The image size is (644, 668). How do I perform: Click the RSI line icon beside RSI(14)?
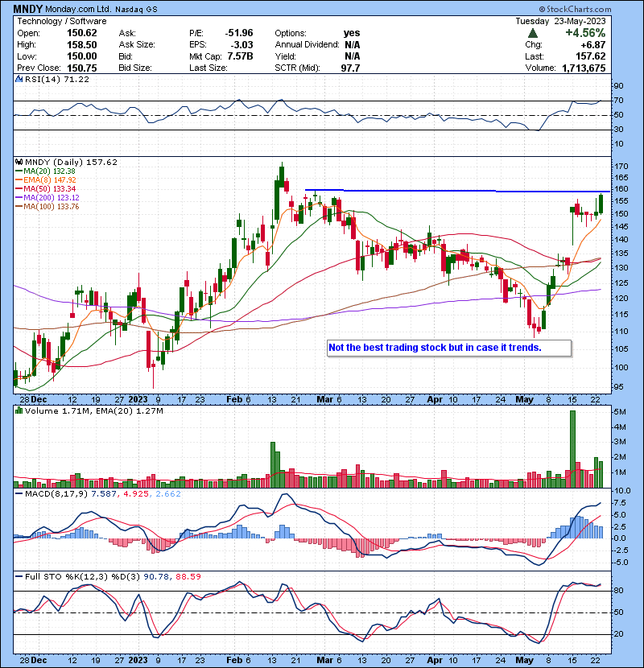pos(19,79)
